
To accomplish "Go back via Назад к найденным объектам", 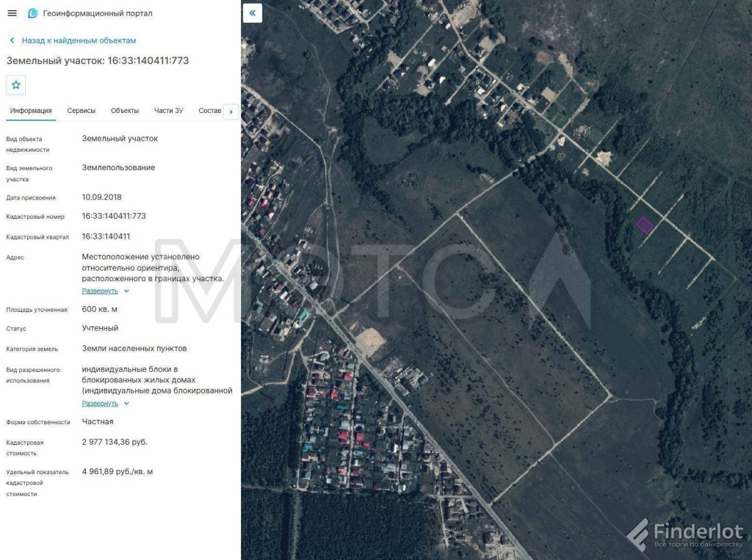I will click(79, 41).
